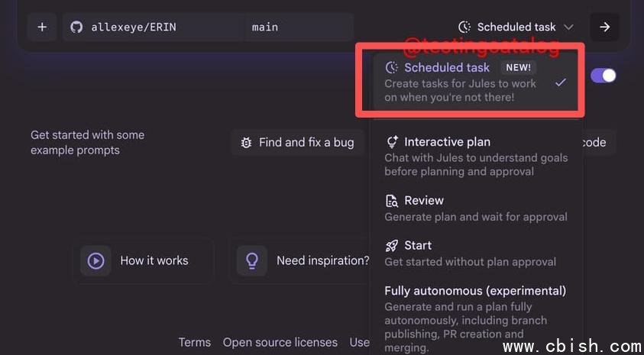Viewport: 644px width, 355px height.
Task: Click the Find and fix a bug prompt
Action: pos(298,143)
